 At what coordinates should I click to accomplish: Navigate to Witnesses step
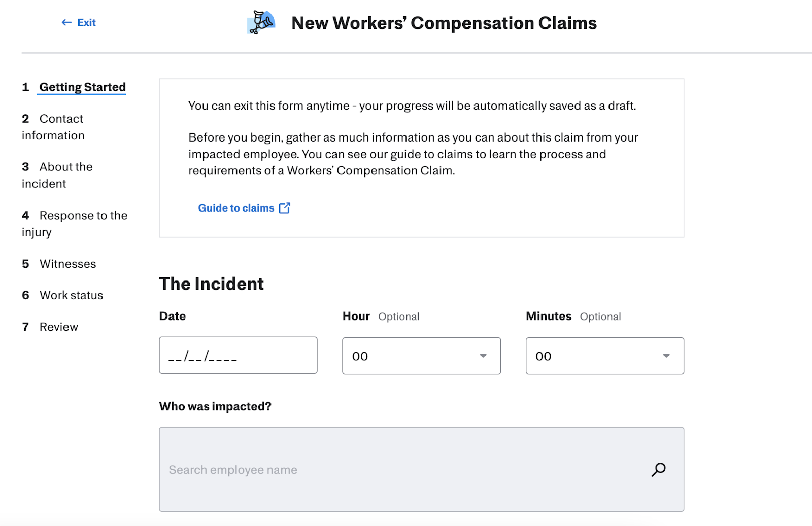(x=67, y=264)
